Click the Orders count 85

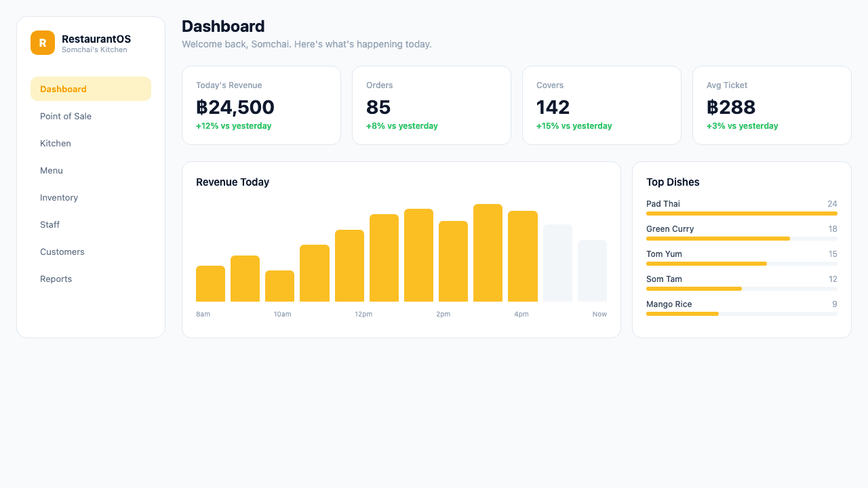pyautogui.click(x=378, y=107)
